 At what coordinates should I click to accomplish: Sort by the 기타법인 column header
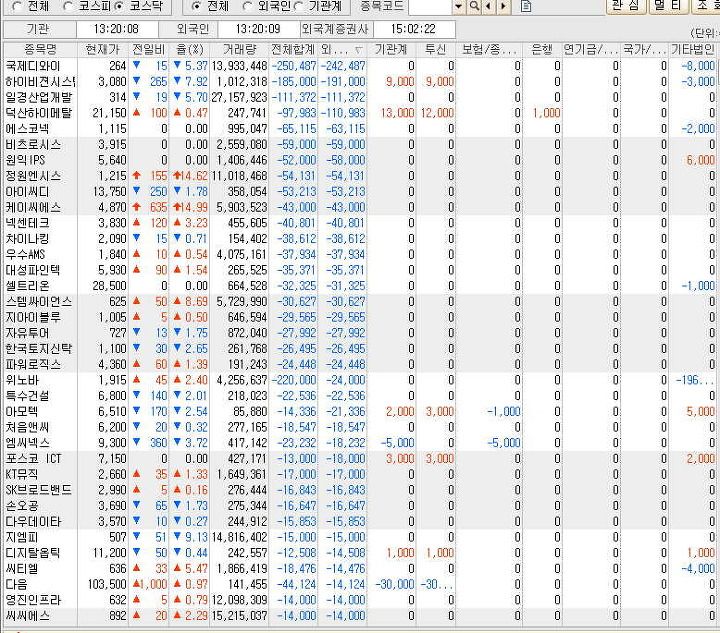pyautogui.click(x=692, y=50)
